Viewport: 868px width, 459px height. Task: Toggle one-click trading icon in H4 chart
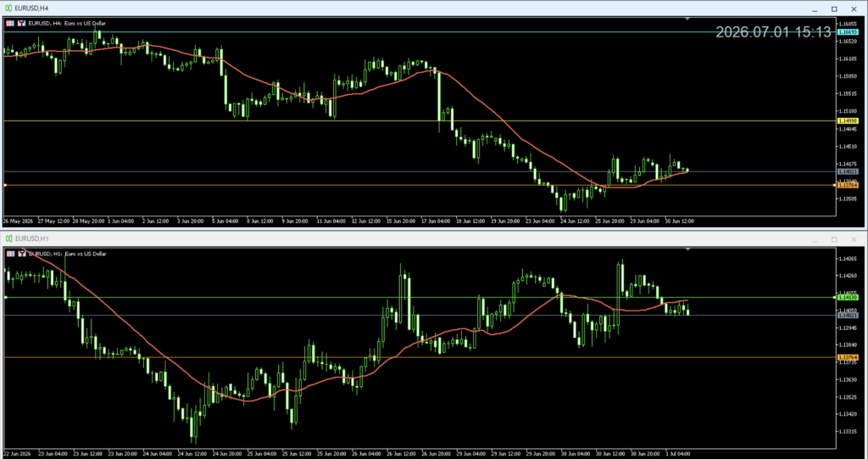tap(21, 23)
